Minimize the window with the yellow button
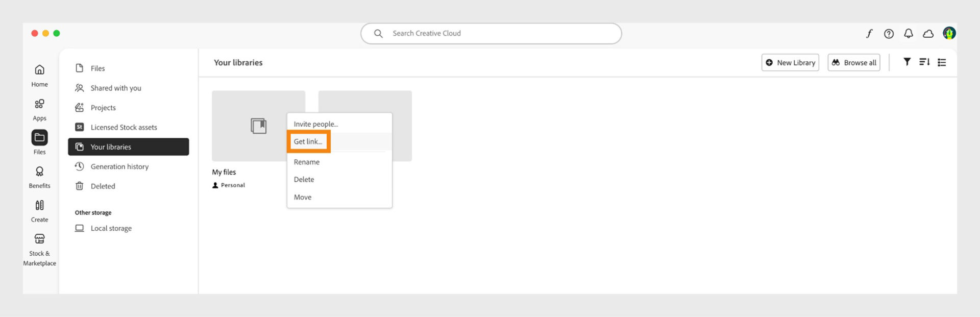Viewport: 980px width, 317px height. 45,33
